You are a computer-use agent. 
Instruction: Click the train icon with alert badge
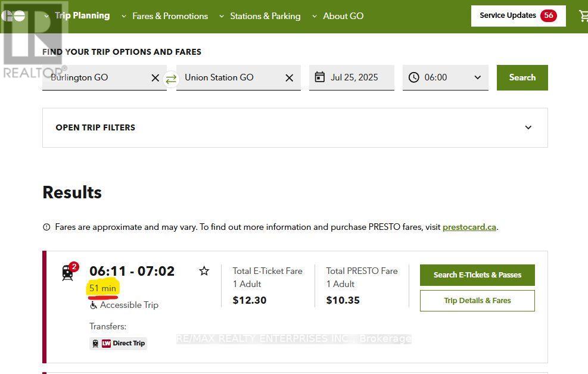point(70,272)
